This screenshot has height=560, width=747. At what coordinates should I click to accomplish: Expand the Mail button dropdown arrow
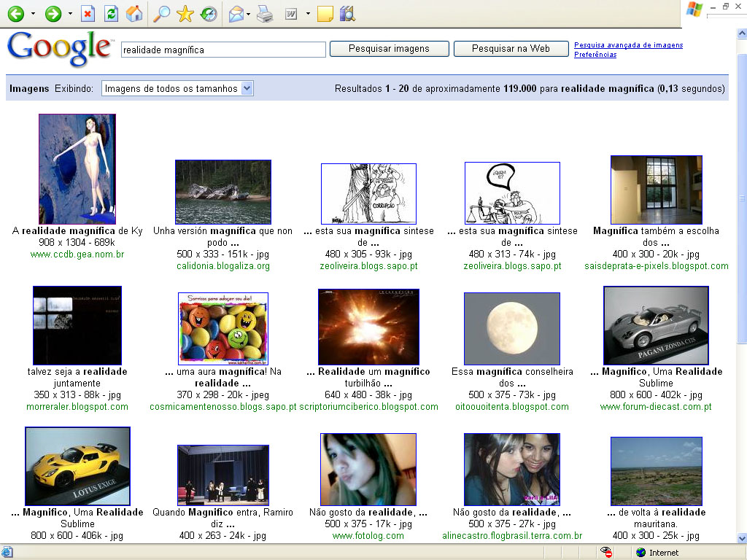pos(249,13)
